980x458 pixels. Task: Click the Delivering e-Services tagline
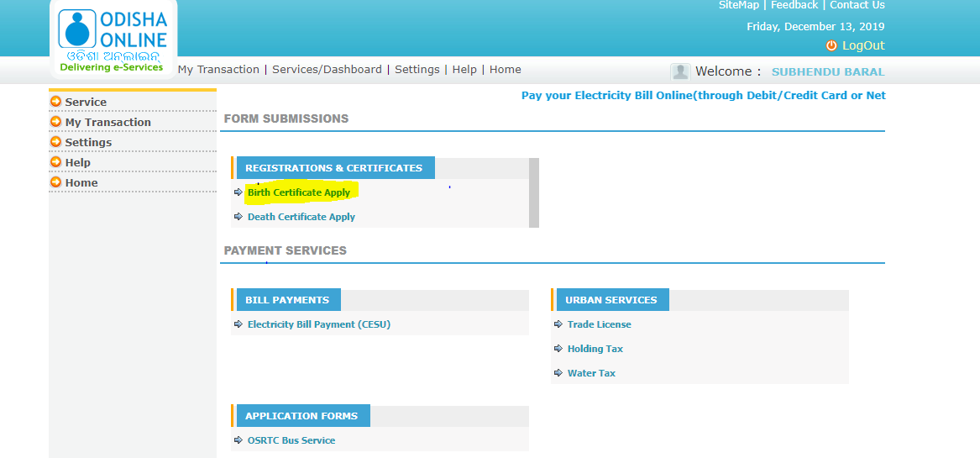111,67
